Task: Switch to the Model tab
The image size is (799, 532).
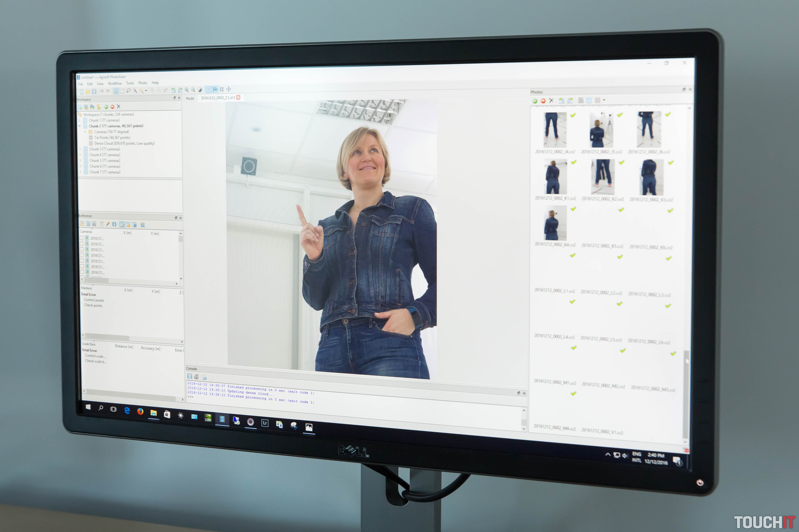Action: [x=190, y=98]
